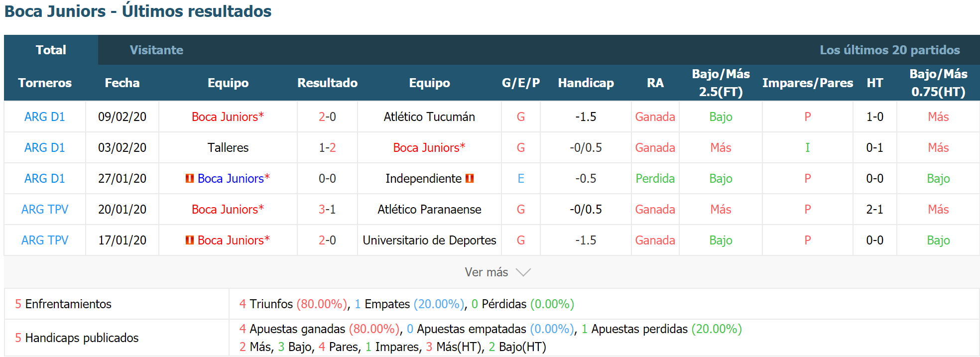
Task: Expand the Ver más chevron arrow
Action: tap(523, 272)
